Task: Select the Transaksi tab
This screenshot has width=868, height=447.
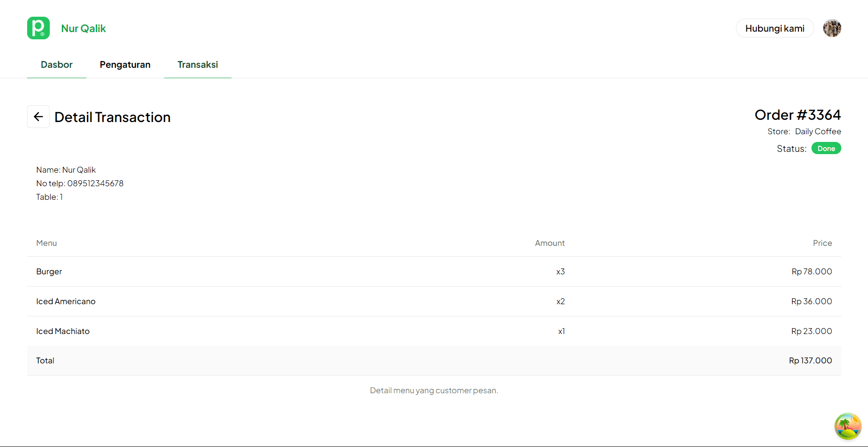Action: point(198,65)
